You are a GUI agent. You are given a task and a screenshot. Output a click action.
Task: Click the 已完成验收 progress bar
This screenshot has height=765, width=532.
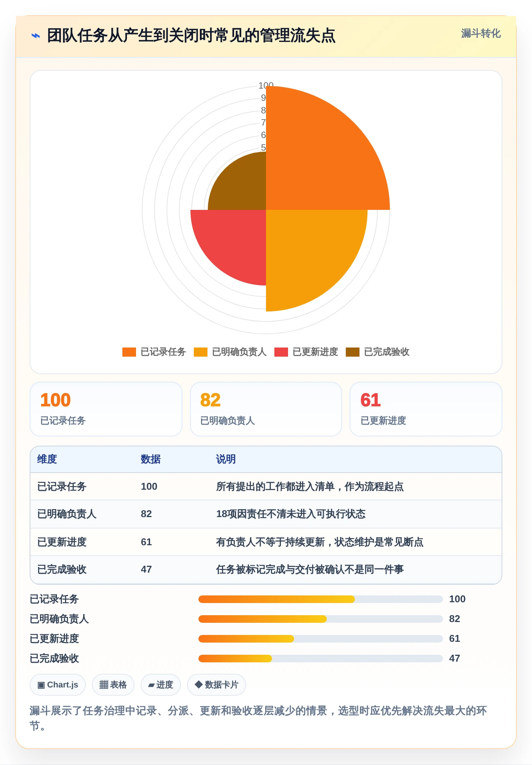[321, 659]
